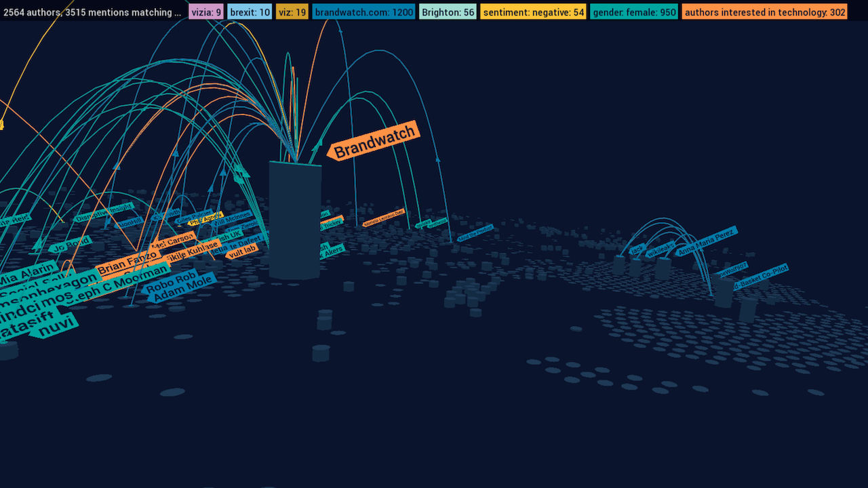Click the Adam Mole label
The width and height of the screenshot is (868, 488).
coord(182,289)
